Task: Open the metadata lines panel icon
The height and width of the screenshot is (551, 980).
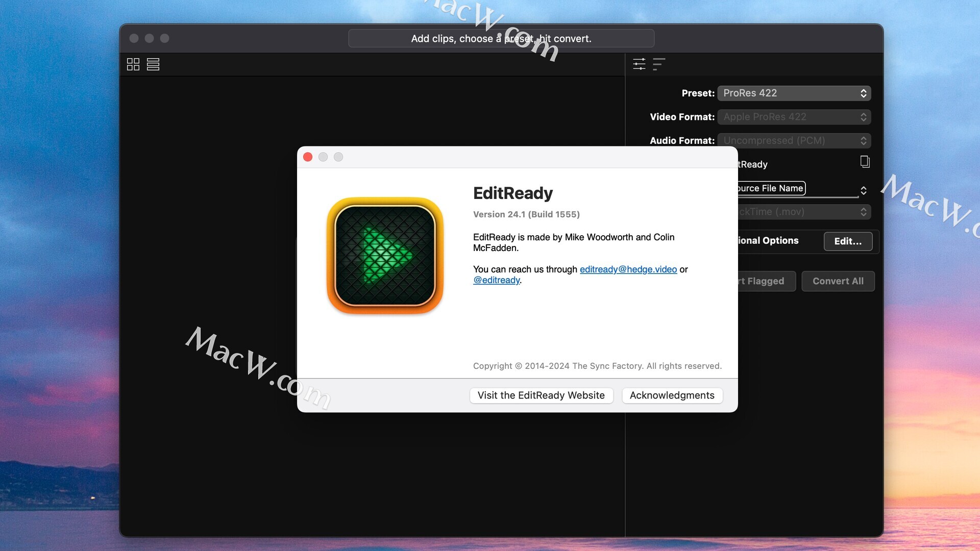Action: point(659,64)
